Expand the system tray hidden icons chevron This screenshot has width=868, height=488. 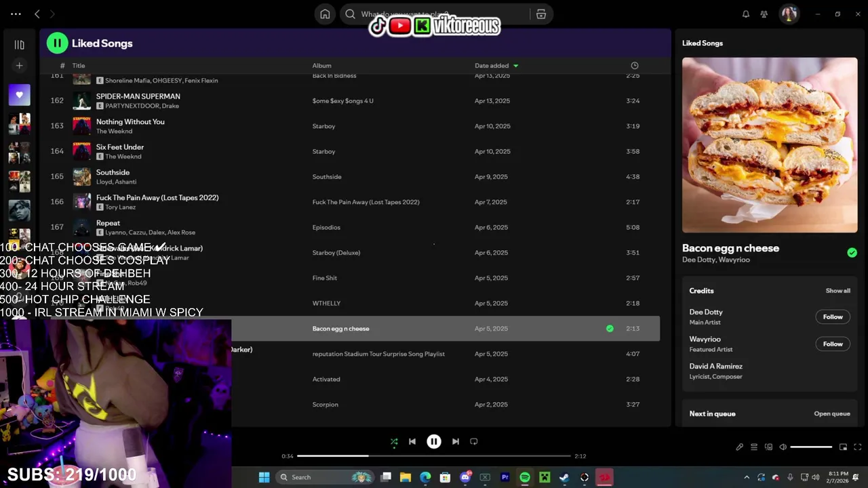tap(747, 477)
